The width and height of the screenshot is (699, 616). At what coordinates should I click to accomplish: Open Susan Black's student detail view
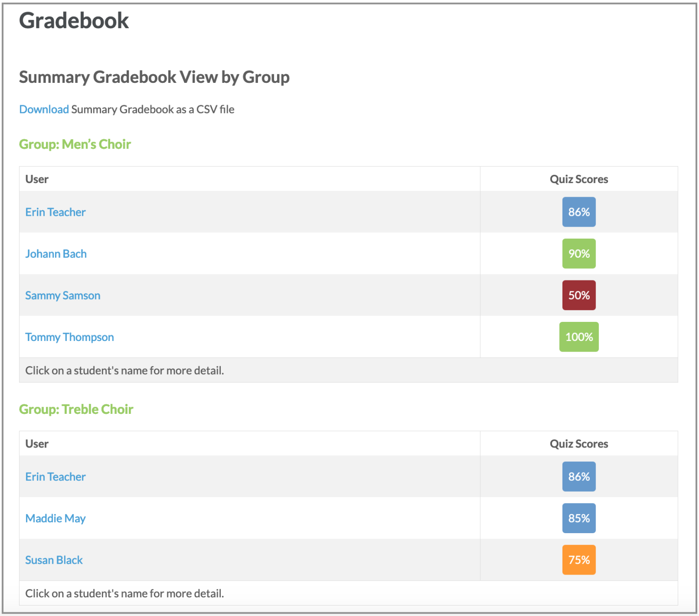tap(54, 560)
